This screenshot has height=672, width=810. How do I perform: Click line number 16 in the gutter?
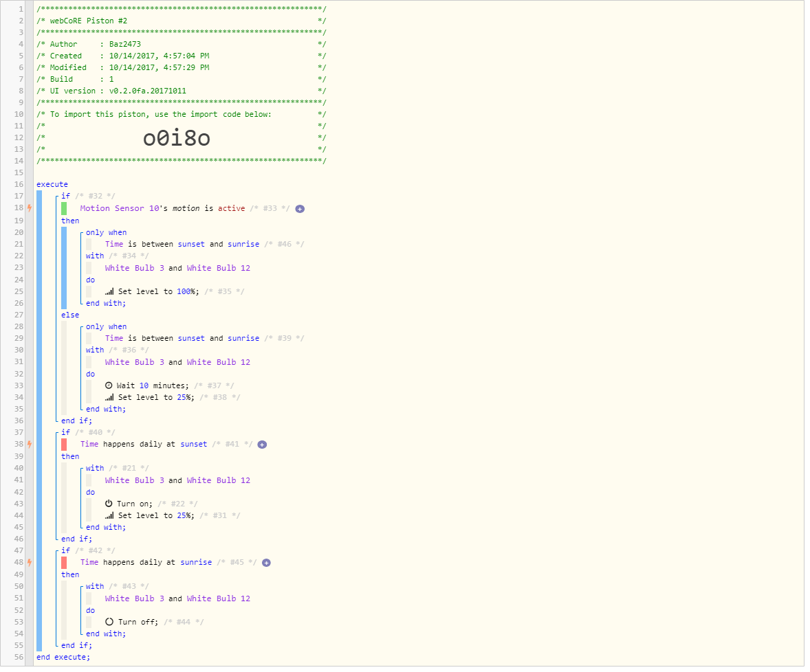(x=19, y=186)
